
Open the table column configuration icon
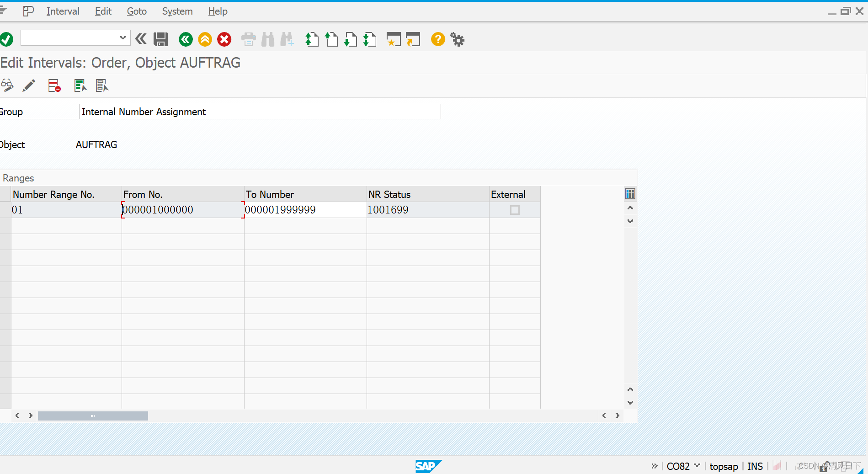[630, 194]
